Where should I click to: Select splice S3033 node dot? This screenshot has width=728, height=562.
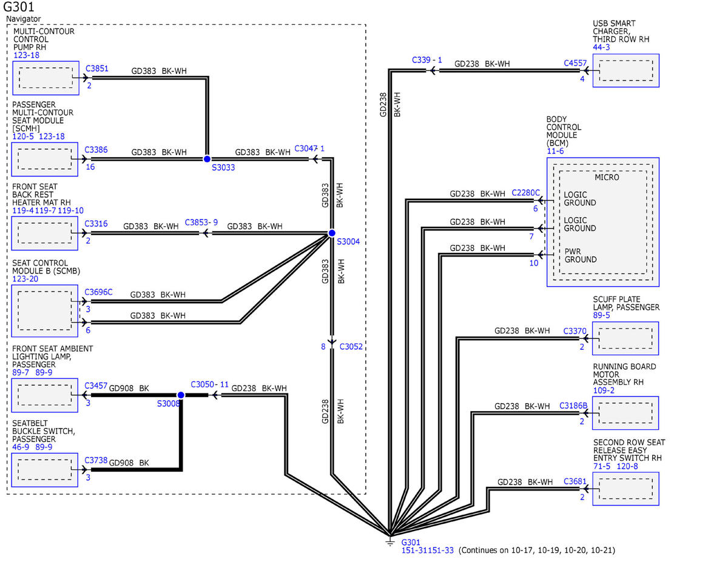click(207, 159)
